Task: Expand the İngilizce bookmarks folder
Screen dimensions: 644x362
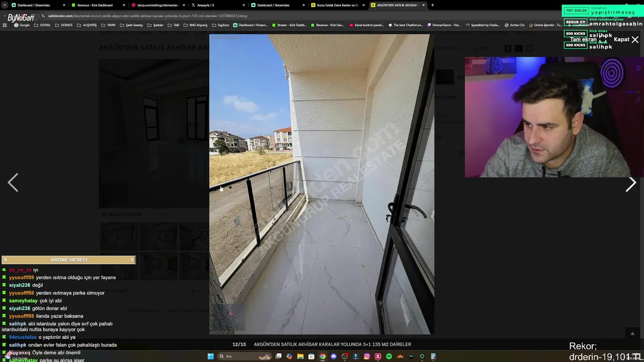Action: click(x=220, y=25)
